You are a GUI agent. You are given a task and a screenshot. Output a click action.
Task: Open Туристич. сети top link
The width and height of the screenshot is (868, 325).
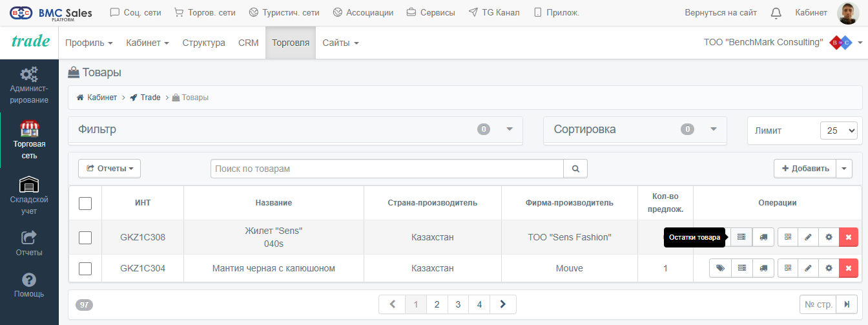284,12
